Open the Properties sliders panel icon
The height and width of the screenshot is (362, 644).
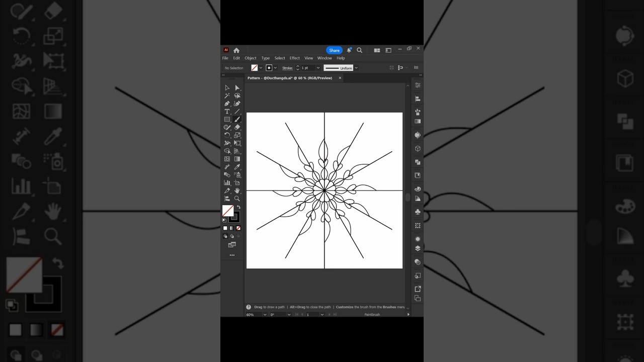point(418,85)
